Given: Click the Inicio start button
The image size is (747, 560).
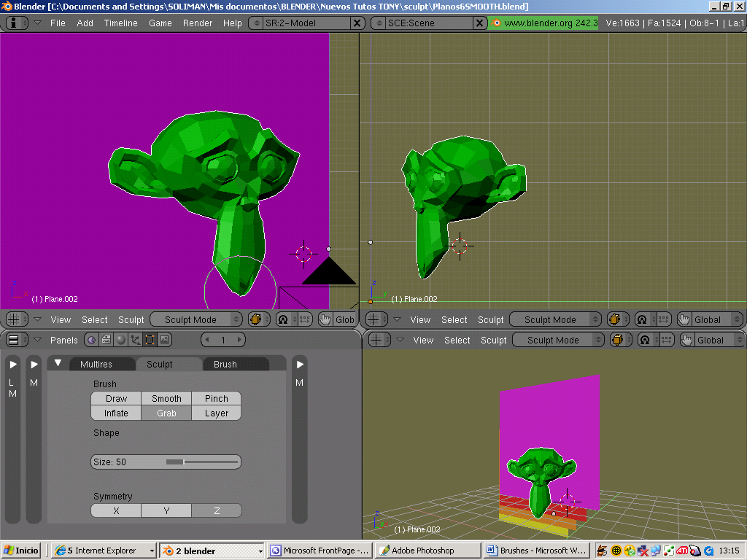Looking at the screenshot, I should click(21, 551).
